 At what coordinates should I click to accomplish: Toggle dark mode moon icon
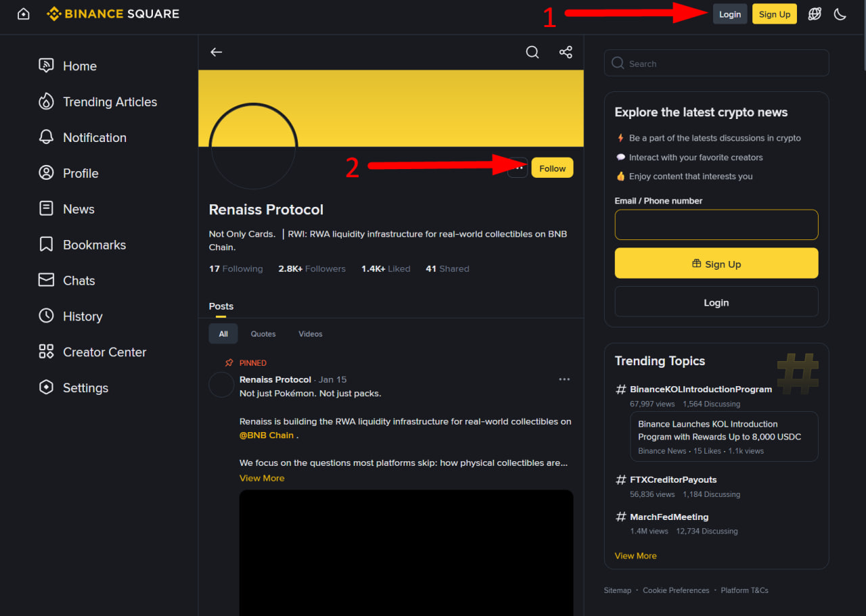pos(840,14)
